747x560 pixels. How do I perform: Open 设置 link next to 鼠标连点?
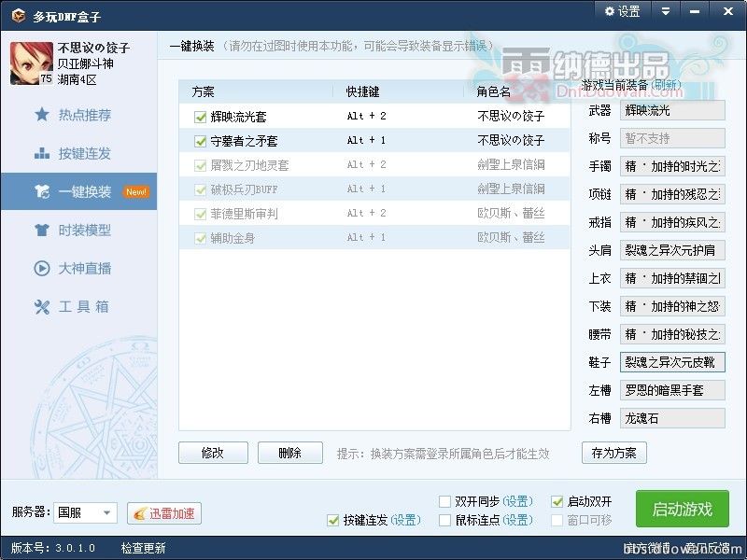tap(517, 520)
